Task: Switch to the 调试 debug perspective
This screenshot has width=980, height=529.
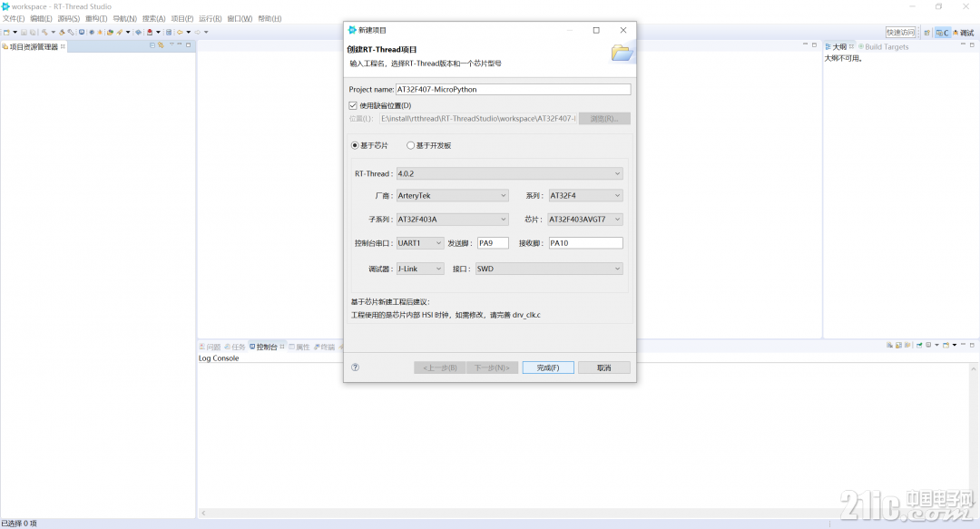Action: pos(963,33)
